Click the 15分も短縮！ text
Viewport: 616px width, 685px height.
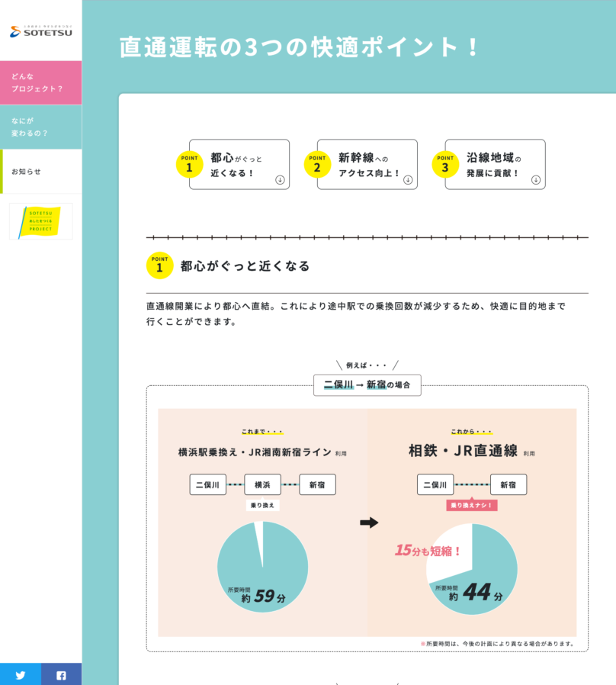(428, 551)
